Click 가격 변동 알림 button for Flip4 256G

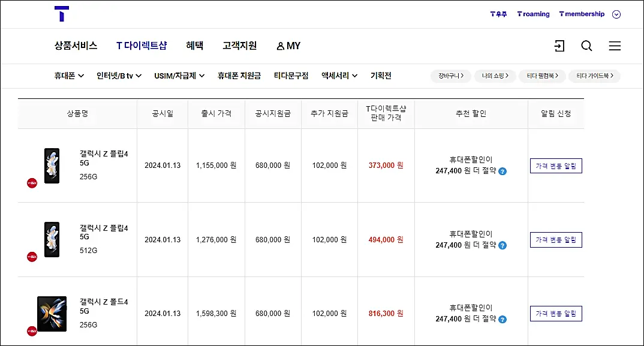555,166
